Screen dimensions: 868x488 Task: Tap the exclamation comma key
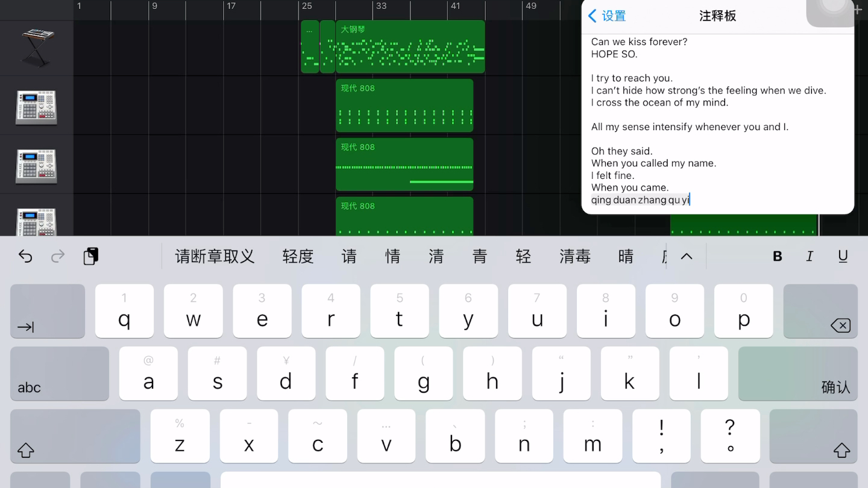(662, 436)
